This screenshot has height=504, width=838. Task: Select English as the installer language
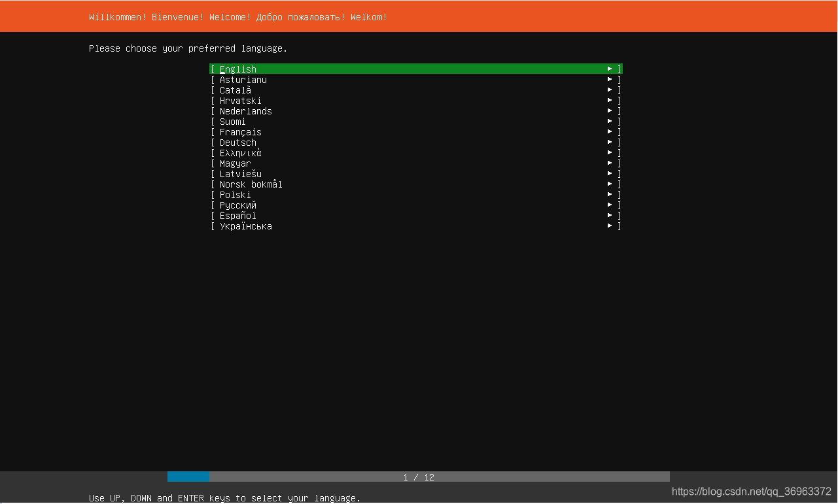416,69
